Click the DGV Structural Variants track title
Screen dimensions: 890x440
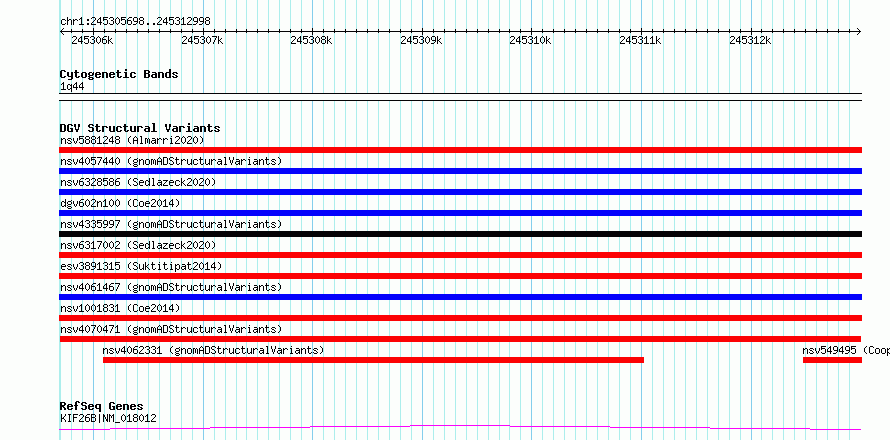(140, 128)
